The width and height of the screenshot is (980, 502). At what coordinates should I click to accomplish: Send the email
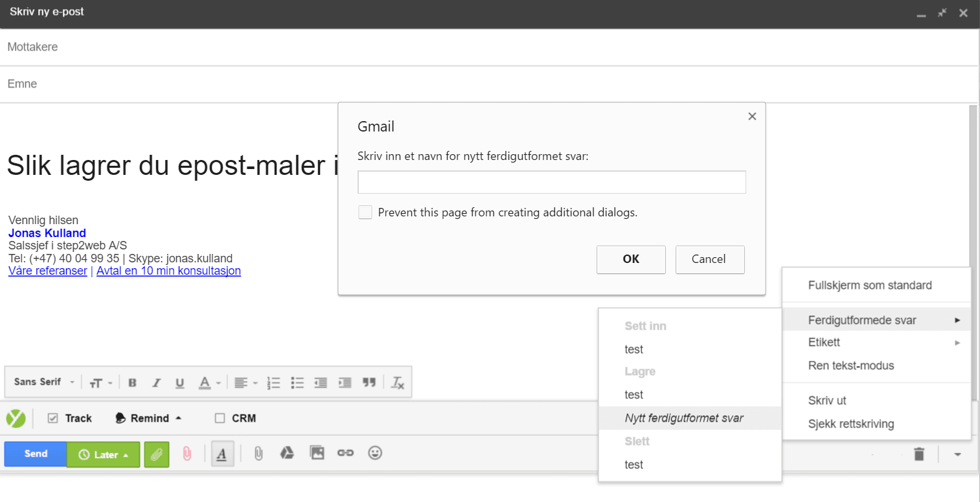36,454
